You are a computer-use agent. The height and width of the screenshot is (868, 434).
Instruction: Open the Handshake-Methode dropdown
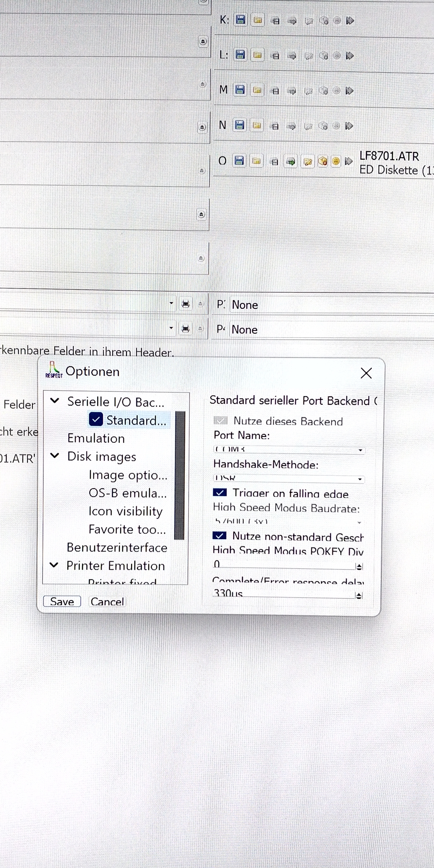point(360,479)
